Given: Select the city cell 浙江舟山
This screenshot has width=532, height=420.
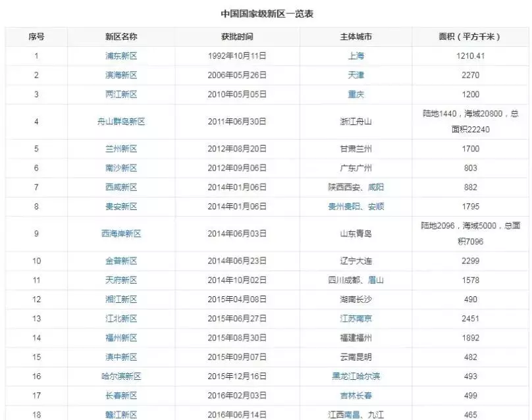Looking at the screenshot, I should (x=356, y=122).
